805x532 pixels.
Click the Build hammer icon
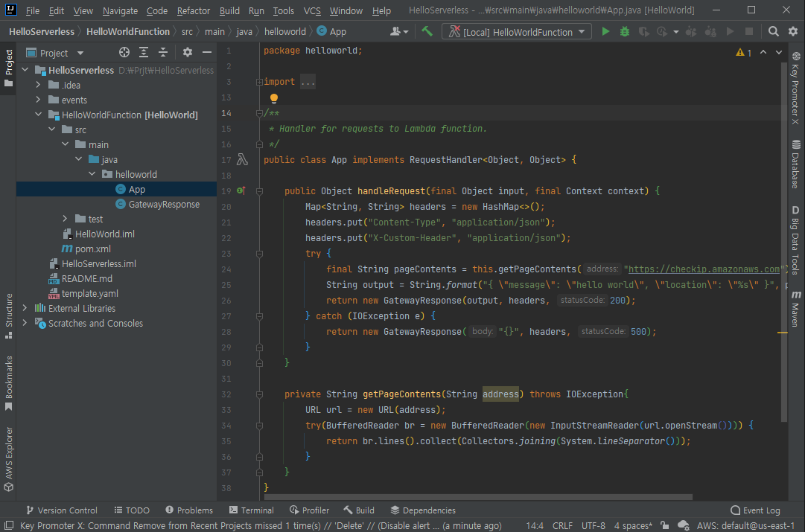tap(427, 32)
